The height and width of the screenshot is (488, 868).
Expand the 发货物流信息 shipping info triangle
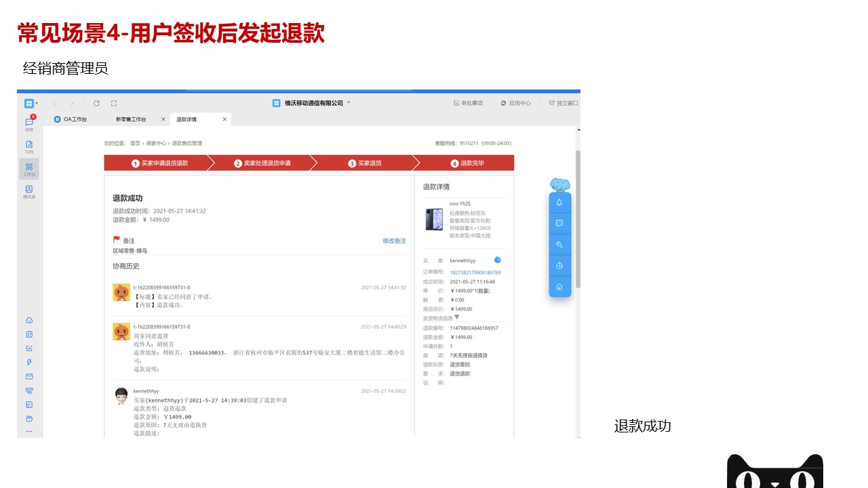[x=457, y=317]
